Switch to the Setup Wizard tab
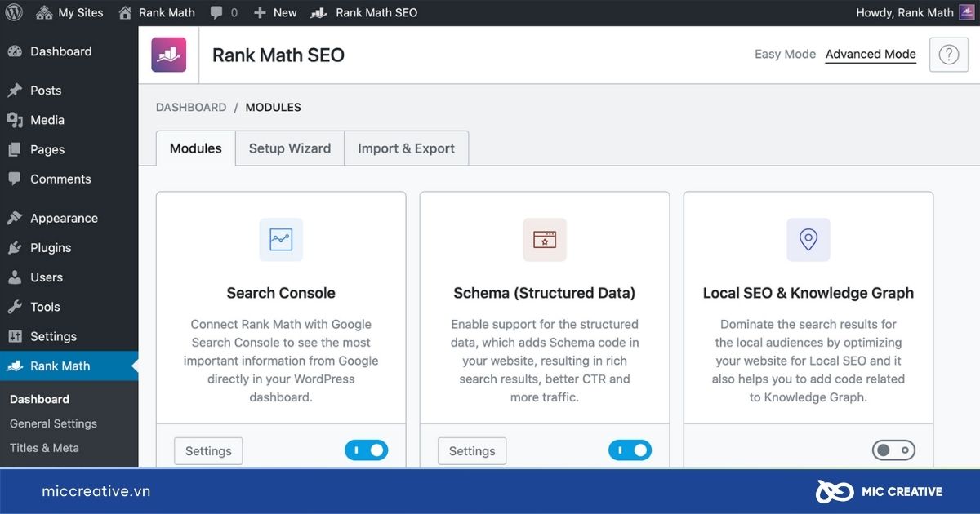Image resolution: width=980 pixels, height=514 pixels. 290,148
